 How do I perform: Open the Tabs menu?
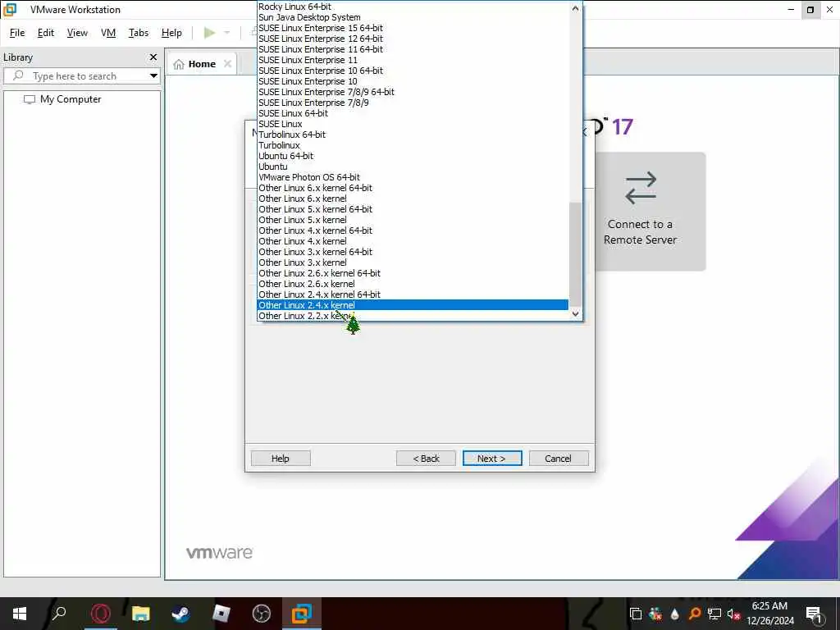tap(138, 33)
